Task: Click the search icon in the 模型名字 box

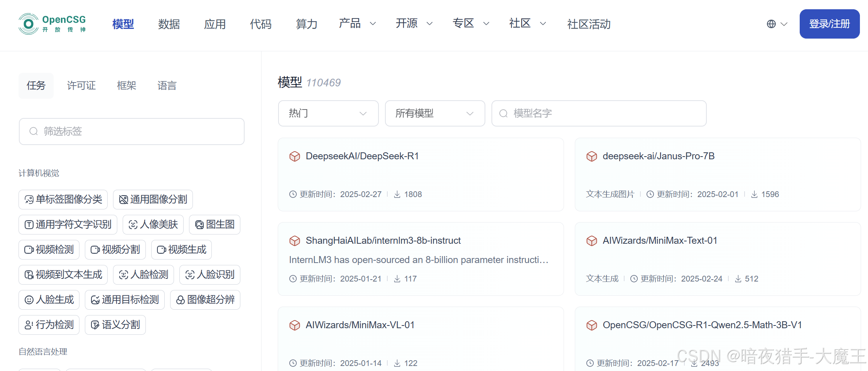Action: click(503, 113)
